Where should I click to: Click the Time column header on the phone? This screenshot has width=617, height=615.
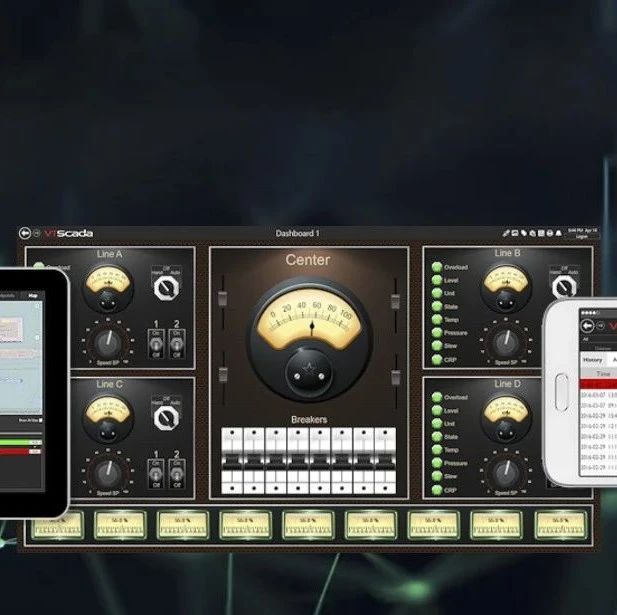603,373
